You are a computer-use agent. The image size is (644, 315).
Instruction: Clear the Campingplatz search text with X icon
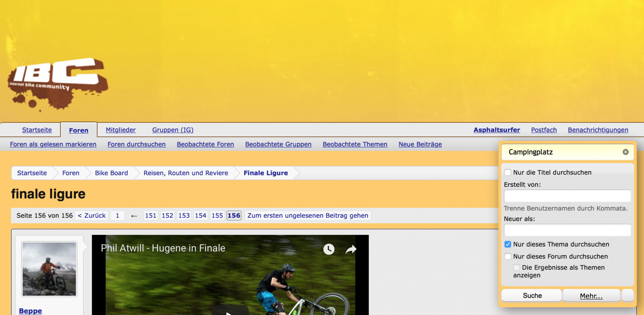tap(625, 152)
